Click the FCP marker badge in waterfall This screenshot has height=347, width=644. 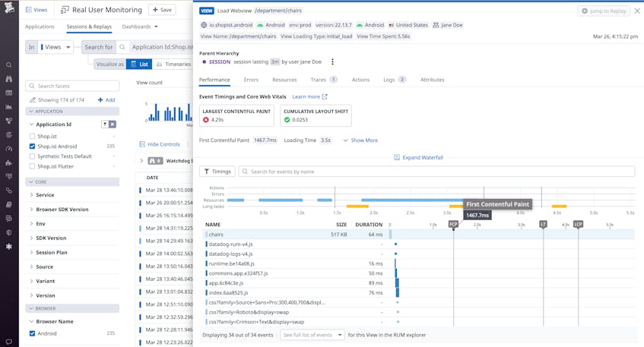(453, 224)
